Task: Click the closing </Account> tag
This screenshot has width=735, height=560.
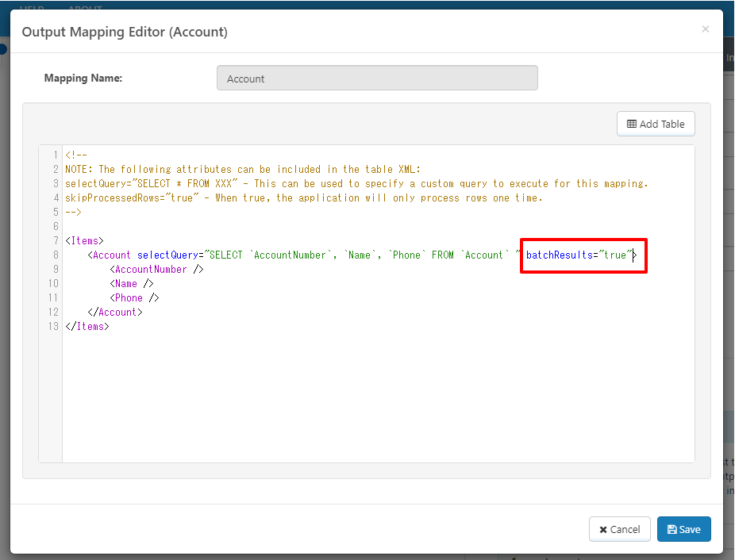Action: point(115,312)
